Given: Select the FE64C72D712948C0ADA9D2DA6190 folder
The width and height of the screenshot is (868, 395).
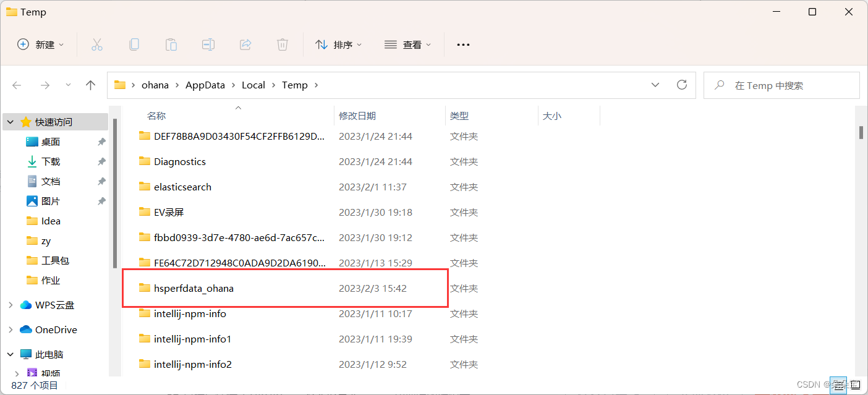Looking at the screenshot, I should coord(239,263).
